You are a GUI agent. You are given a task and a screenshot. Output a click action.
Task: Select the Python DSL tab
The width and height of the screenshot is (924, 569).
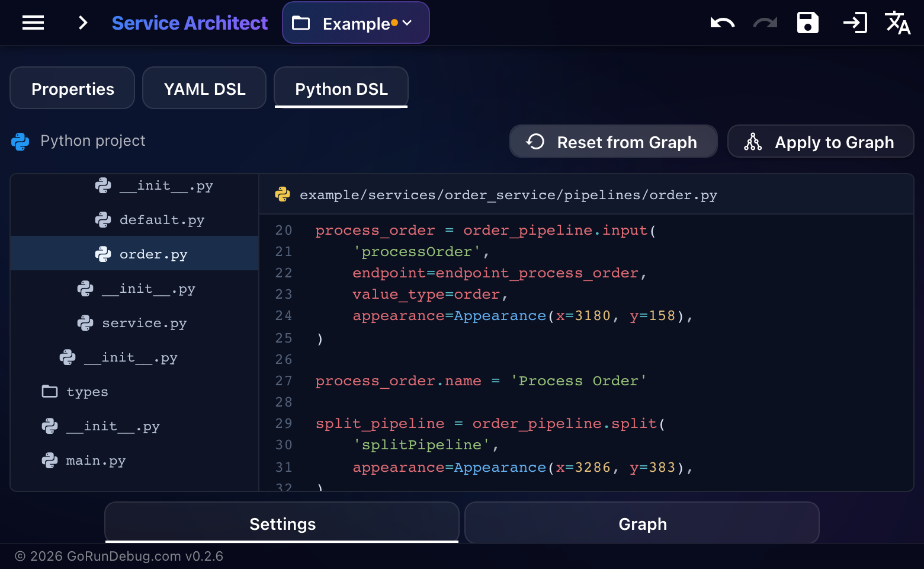[x=341, y=88]
